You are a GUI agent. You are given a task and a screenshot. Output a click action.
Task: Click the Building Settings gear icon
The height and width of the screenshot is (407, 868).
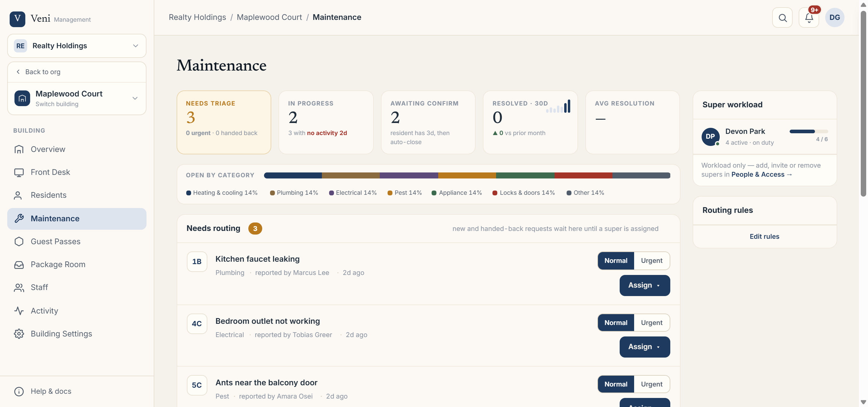coord(19,333)
